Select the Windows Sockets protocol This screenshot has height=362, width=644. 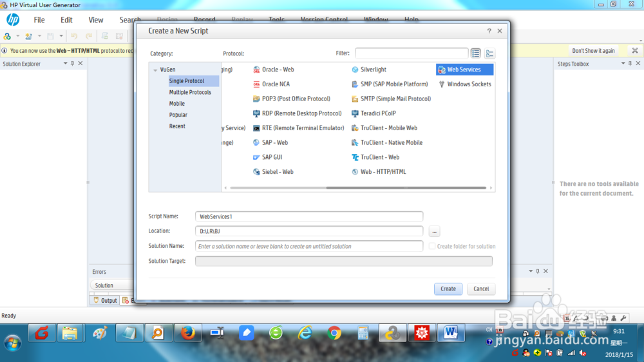coord(464,84)
